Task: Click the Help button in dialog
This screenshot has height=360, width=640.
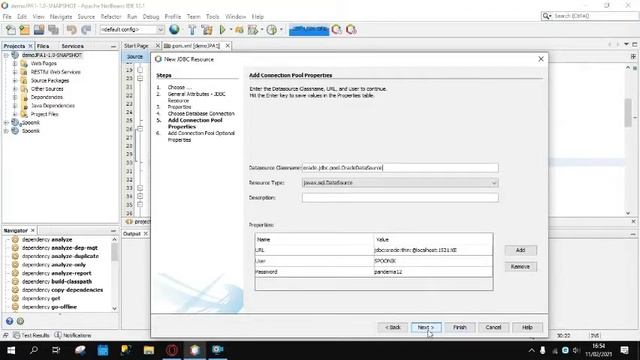Action: [x=527, y=327]
